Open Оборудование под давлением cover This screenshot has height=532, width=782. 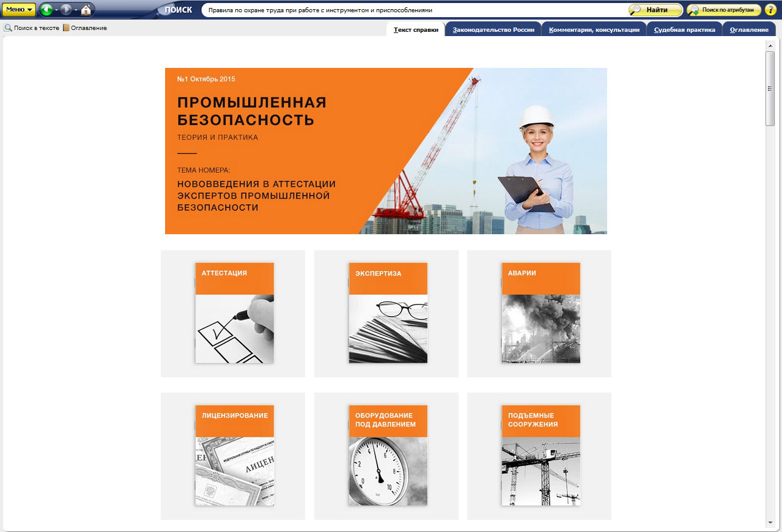pyautogui.click(x=388, y=456)
